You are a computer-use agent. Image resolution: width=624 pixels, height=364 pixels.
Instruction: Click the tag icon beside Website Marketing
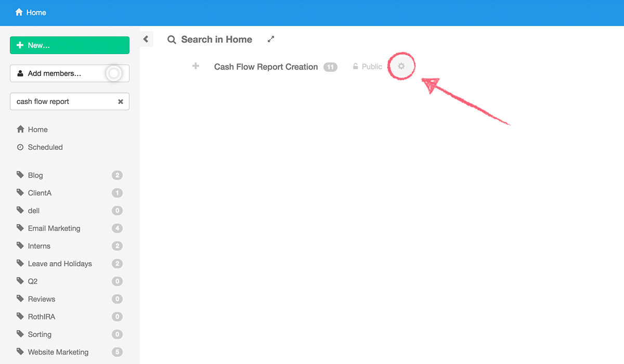(20, 352)
